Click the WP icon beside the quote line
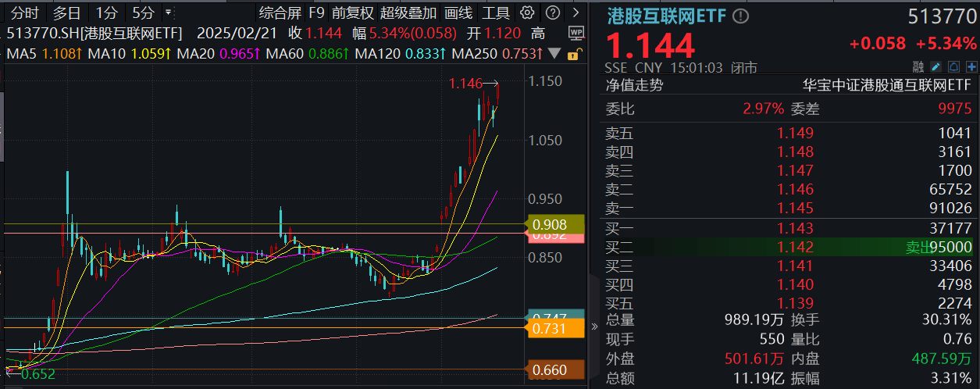 point(576,33)
